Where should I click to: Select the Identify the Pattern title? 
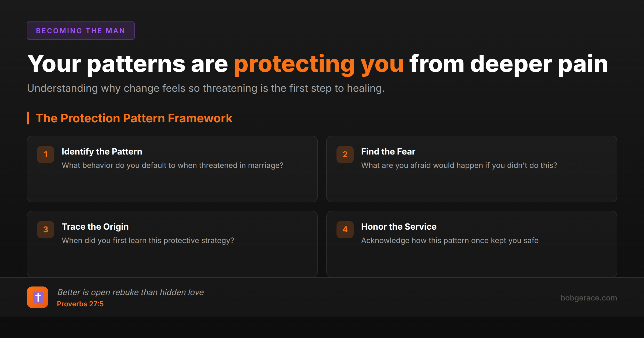pos(102,152)
